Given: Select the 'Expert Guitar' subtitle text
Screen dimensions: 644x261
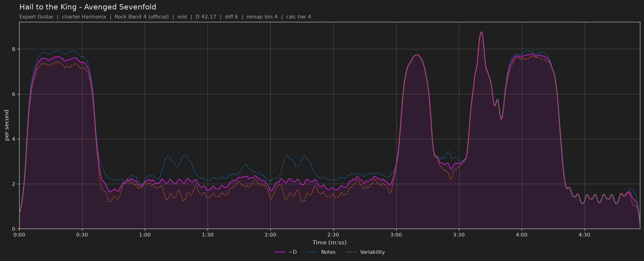Looking at the screenshot, I should (36, 17).
